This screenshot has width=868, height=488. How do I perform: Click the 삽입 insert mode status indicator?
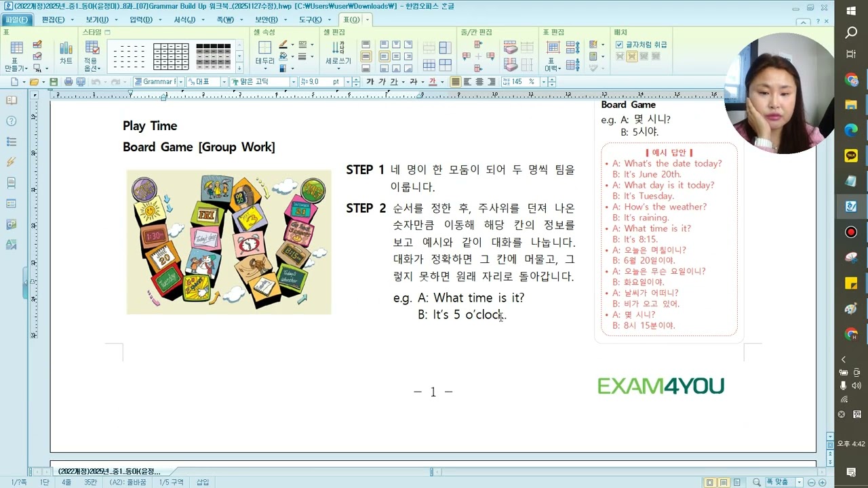203,483
